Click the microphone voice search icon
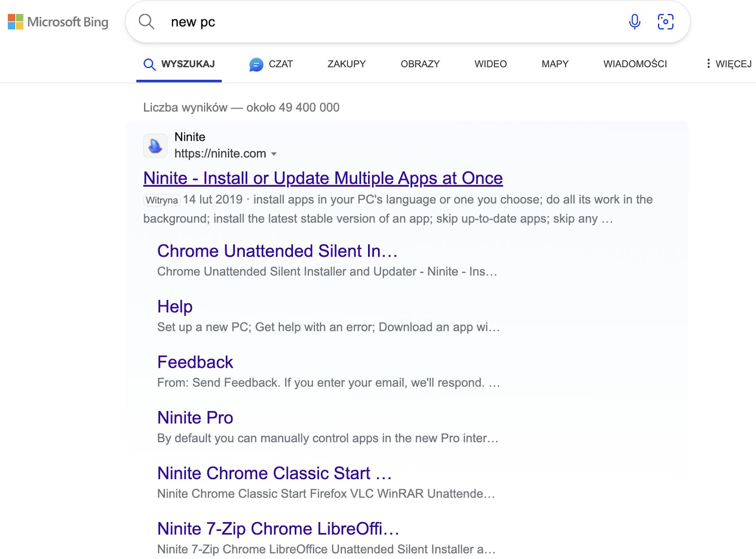Image resolution: width=756 pixels, height=559 pixels. click(x=635, y=21)
